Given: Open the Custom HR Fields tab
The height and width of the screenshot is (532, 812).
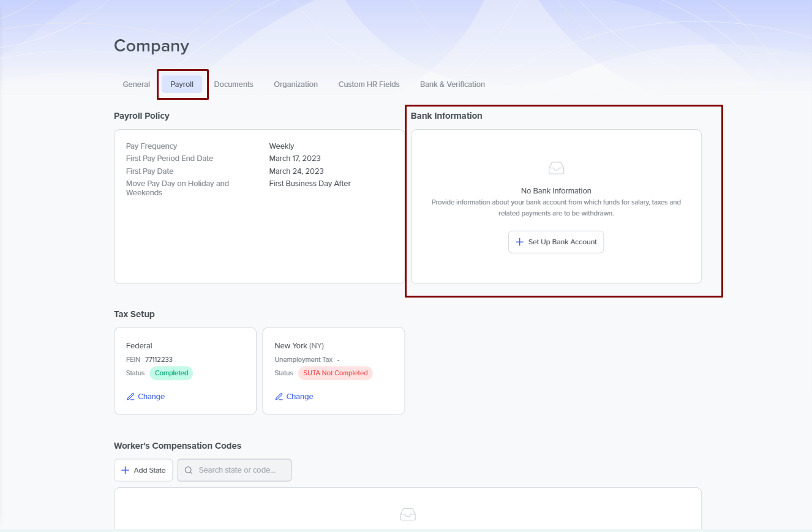Looking at the screenshot, I should (x=369, y=84).
